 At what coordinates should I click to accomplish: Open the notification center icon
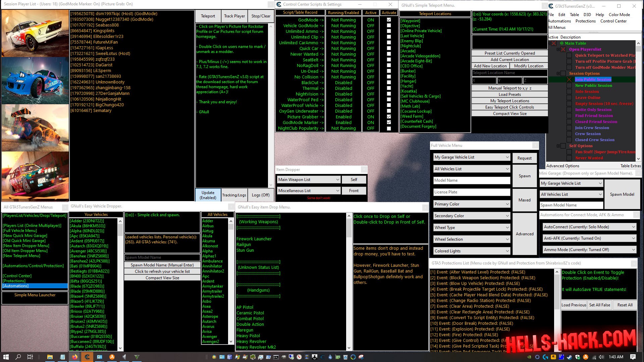633,357
